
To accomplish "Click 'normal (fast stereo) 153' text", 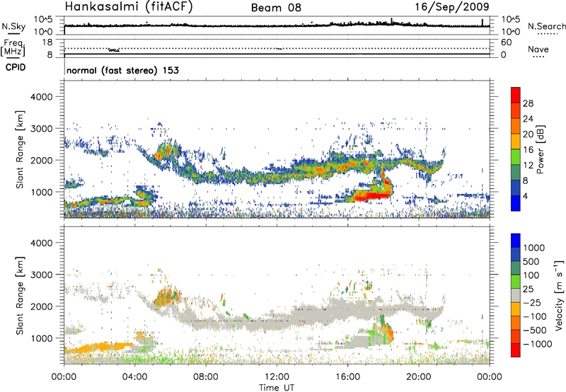I will (122, 70).
